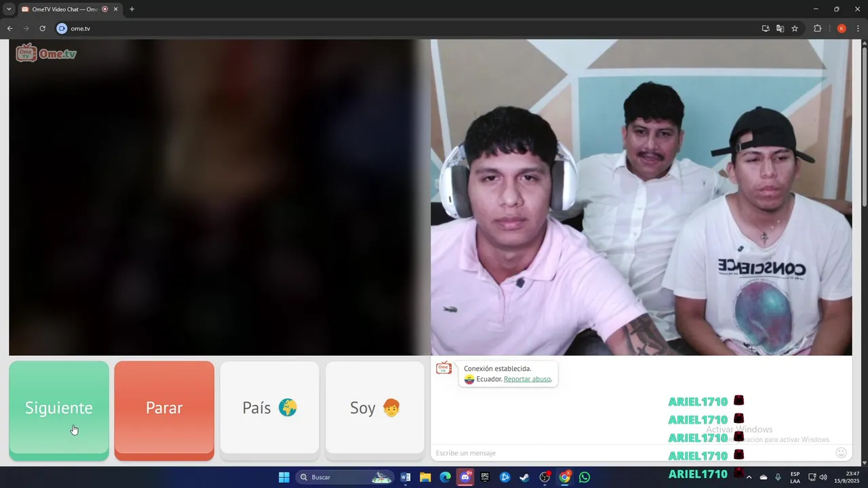This screenshot has height=488, width=868.
Task: Click the Ome.tv logo on the video
Action: coord(46,53)
